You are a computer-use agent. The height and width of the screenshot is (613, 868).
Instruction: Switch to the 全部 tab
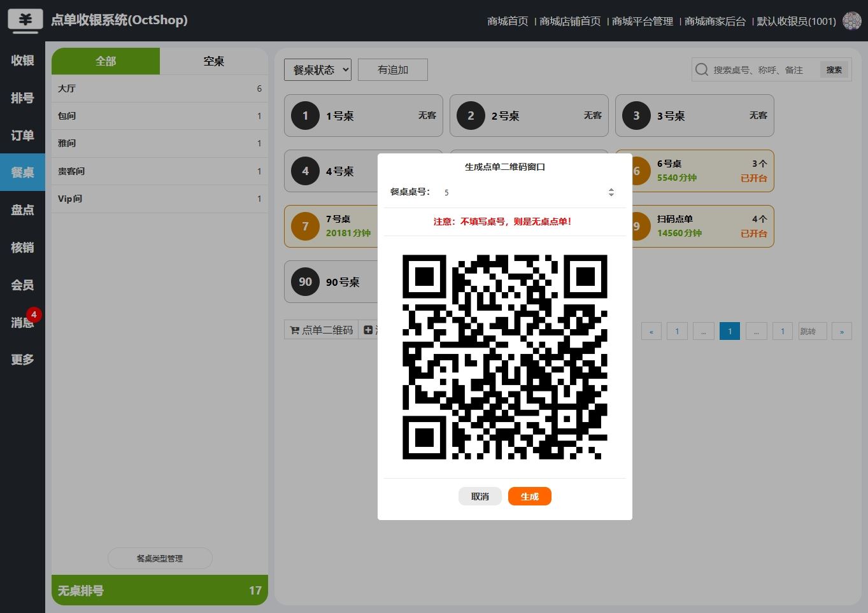click(106, 61)
